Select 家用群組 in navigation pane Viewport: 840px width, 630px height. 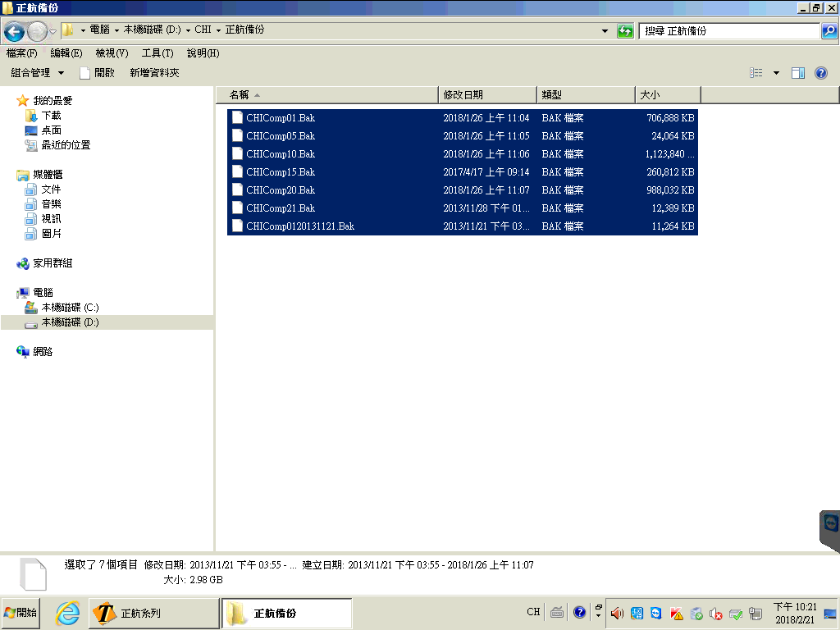click(x=52, y=263)
